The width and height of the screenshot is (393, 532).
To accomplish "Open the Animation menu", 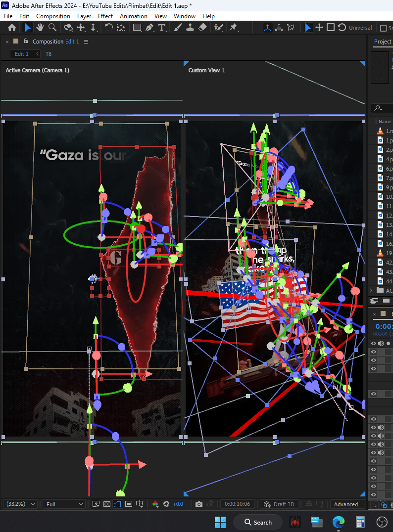I will click(x=134, y=16).
